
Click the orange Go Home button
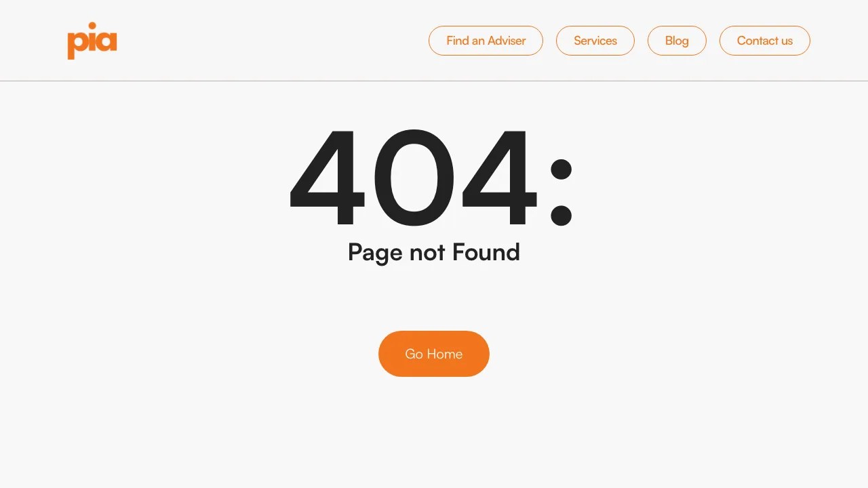(x=434, y=354)
